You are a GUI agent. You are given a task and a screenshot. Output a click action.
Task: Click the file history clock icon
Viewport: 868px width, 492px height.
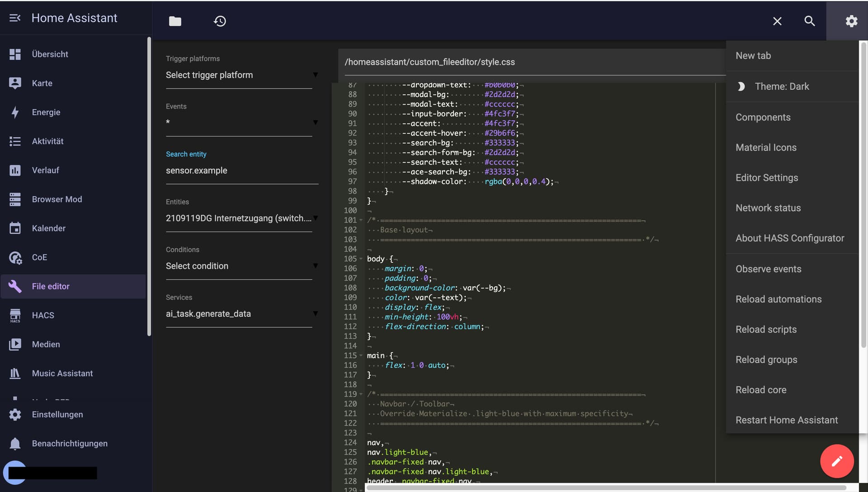tap(220, 21)
